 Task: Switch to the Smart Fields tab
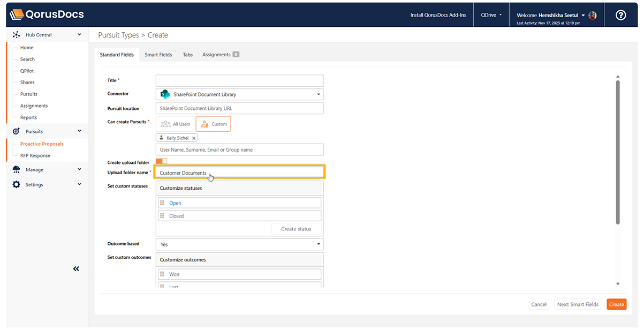158,55
